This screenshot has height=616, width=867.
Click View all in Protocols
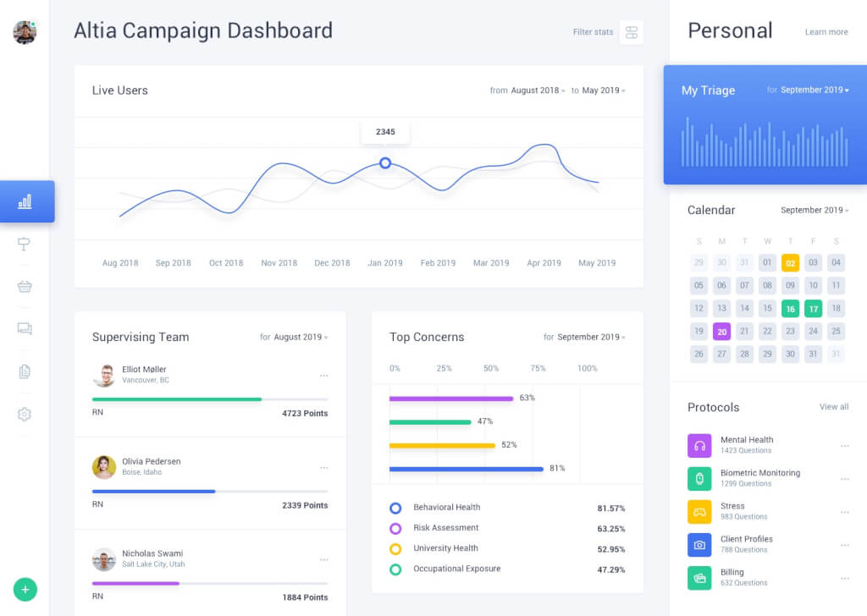(x=833, y=407)
